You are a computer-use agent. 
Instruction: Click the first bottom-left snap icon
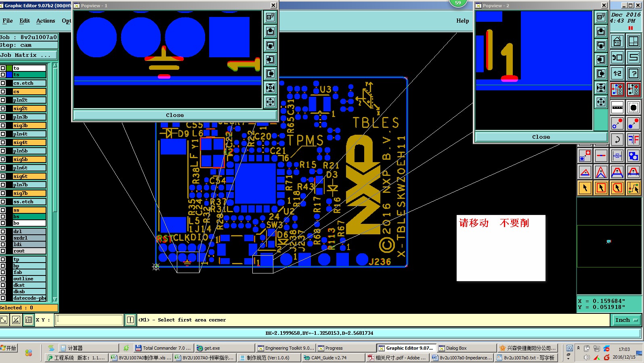tap(4, 320)
